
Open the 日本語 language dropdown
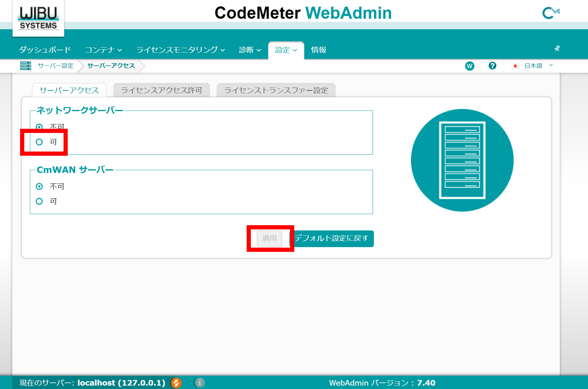click(533, 66)
